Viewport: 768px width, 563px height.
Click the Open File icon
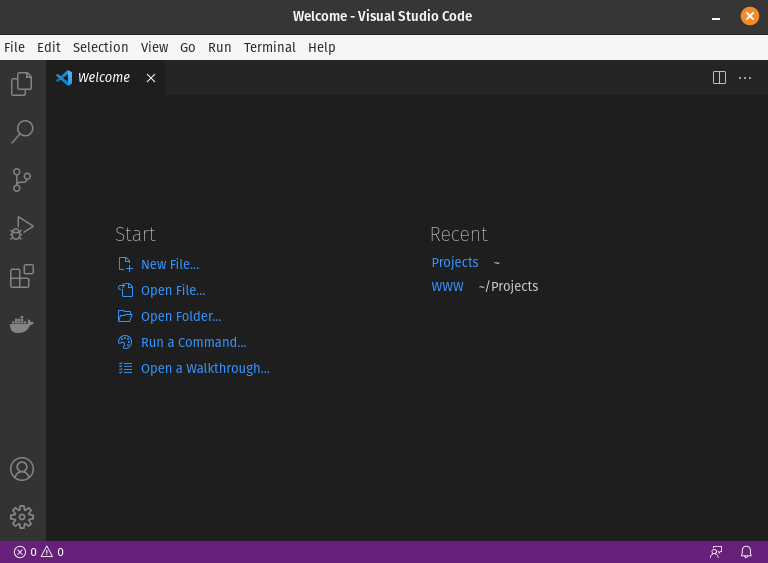pyautogui.click(x=125, y=290)
